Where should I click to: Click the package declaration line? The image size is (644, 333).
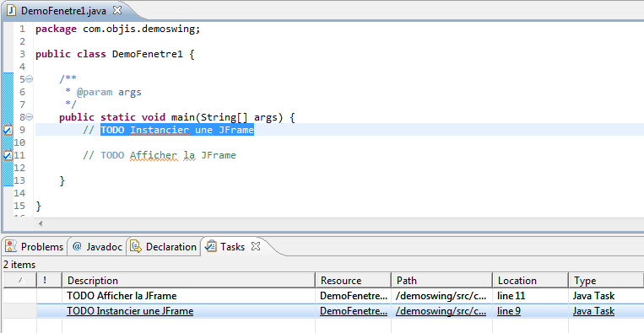click(118, 30)
